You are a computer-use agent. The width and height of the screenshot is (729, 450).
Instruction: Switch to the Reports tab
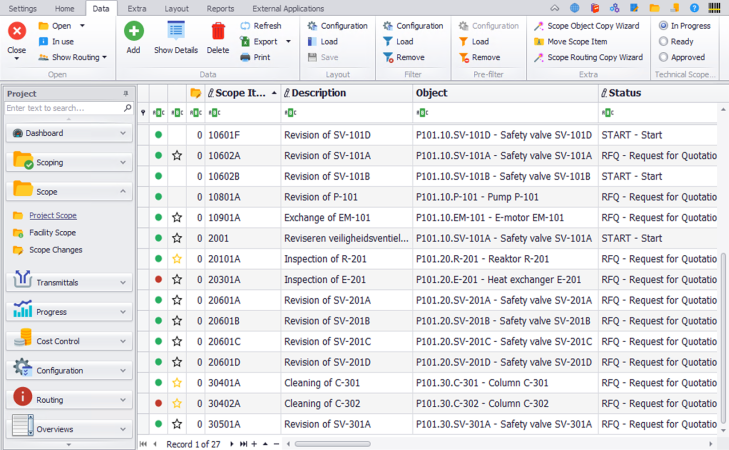(x=220, y=8)
